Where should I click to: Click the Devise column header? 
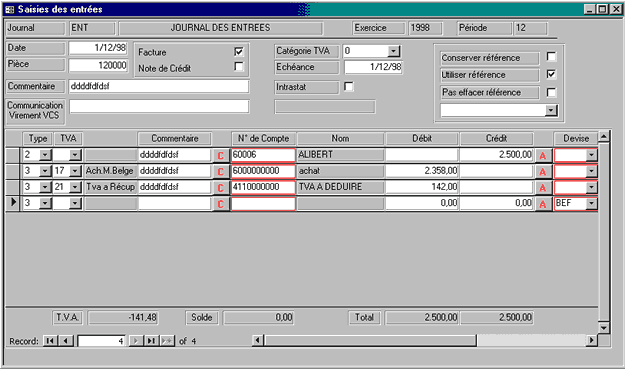(576, 139)
